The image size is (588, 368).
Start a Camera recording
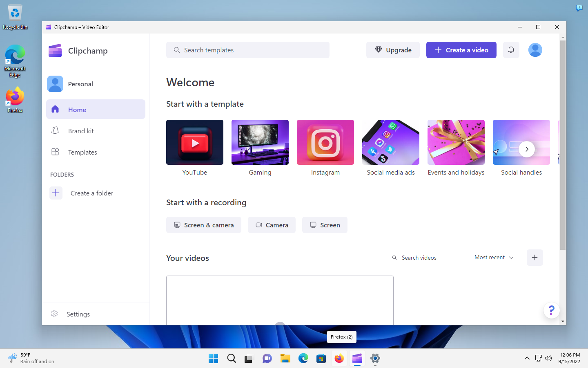pos(272,224)
